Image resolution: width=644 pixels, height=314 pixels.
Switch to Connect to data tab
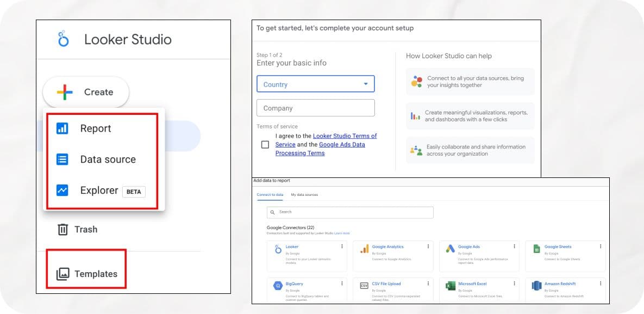270,195
